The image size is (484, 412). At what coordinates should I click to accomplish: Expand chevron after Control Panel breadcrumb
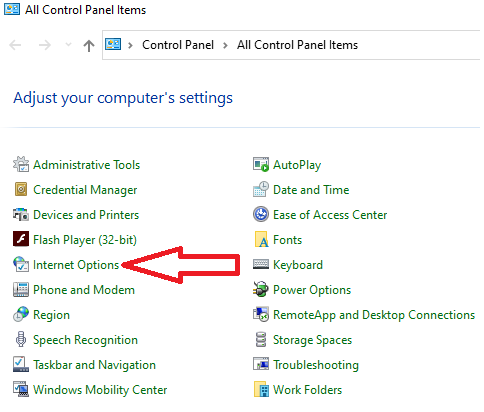[226, 45]
